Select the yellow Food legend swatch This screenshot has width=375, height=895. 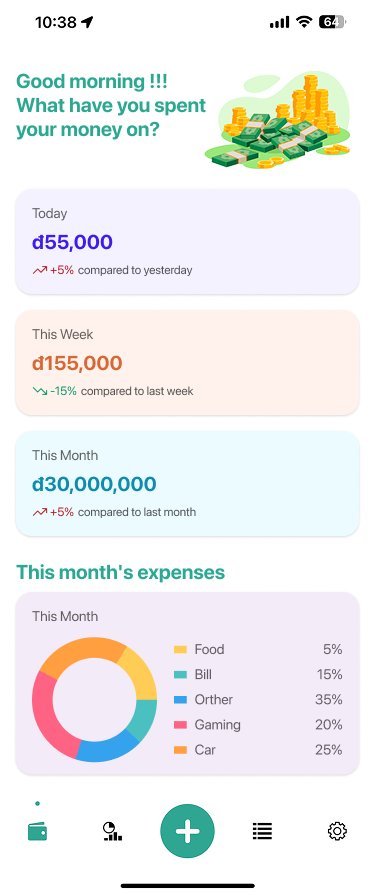coord(180,650)
